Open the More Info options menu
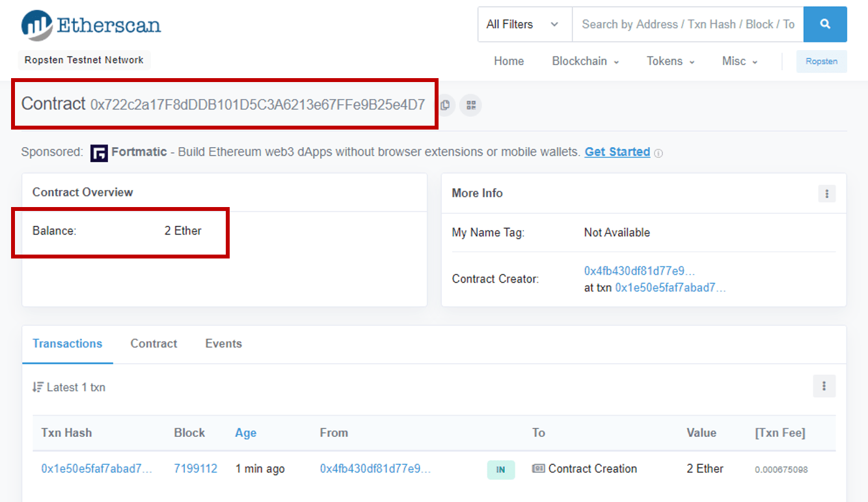Viewport: 868px width, 502px height. tap(827, 193)
